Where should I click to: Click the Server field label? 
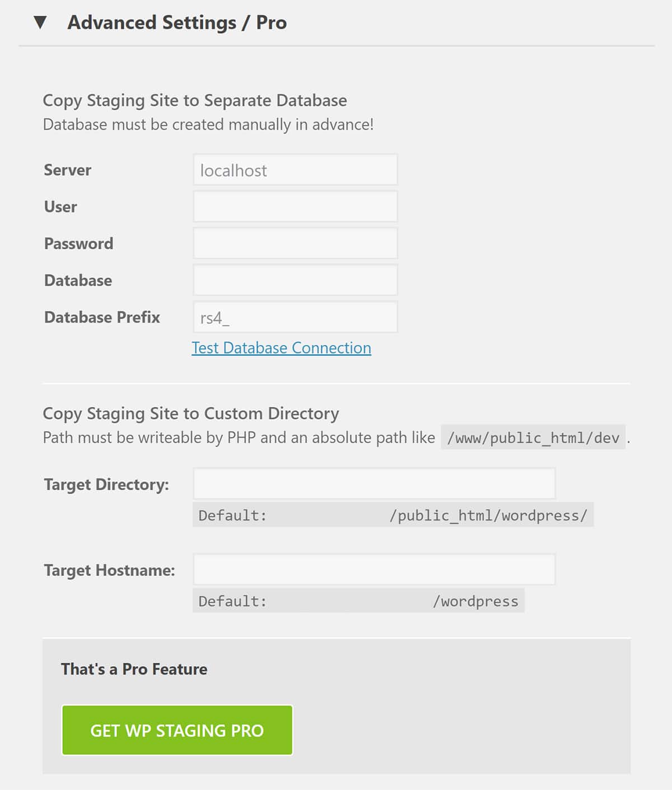coord(67,170)
